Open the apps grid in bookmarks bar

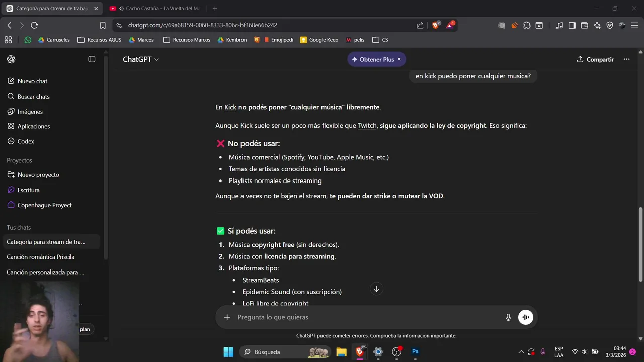tap(8, 40)
